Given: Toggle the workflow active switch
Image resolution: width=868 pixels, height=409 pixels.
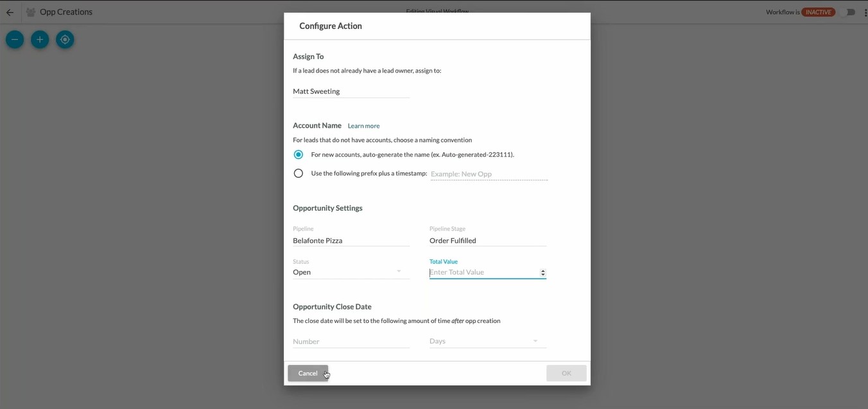Looking at the screenshot, I should point(849,12).
